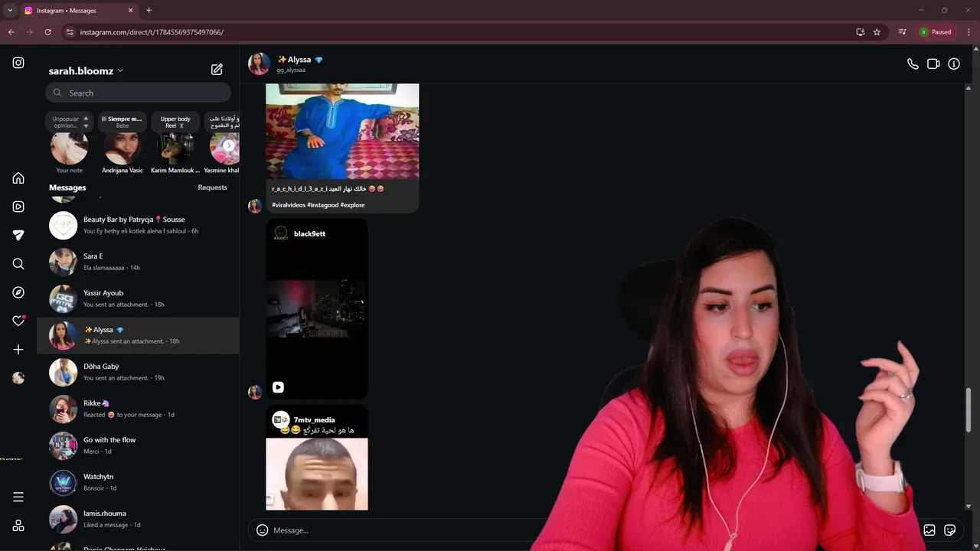Open emoji picker in message box

coord(262,530)
